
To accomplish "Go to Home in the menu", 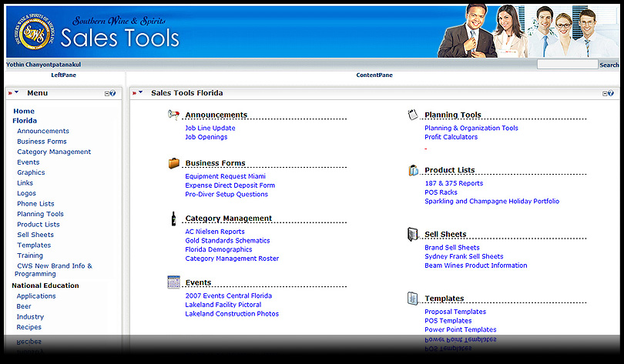I will tap(24, 112).
